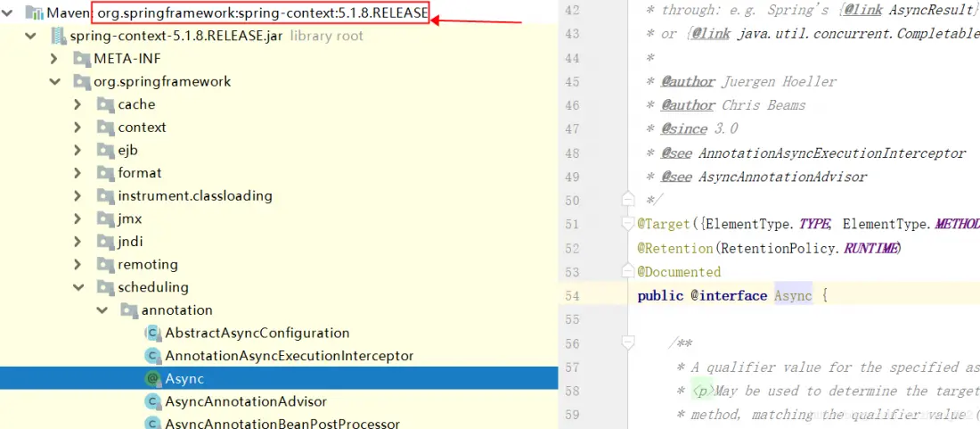Expand the format package

pyautogui.click(x=78, y=173)
